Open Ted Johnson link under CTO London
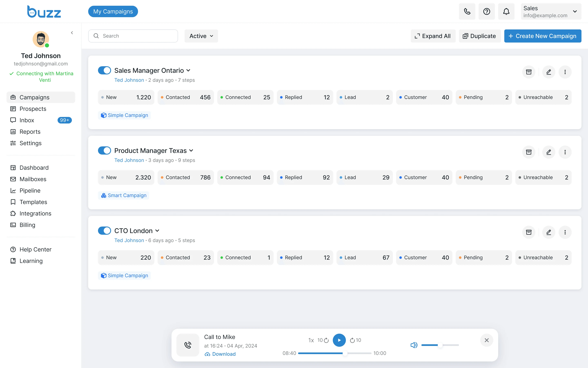 [129, 240]
